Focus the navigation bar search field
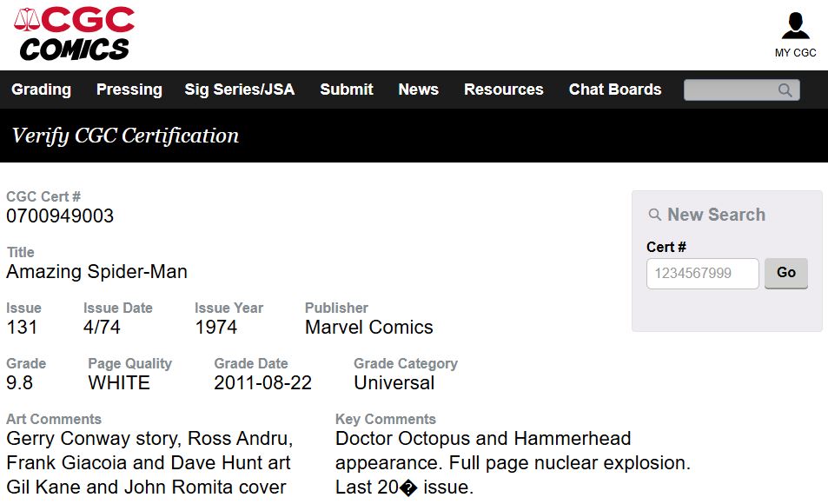Image resolution: width=828 pixels, height=504 pixels. tap(741, 90)
